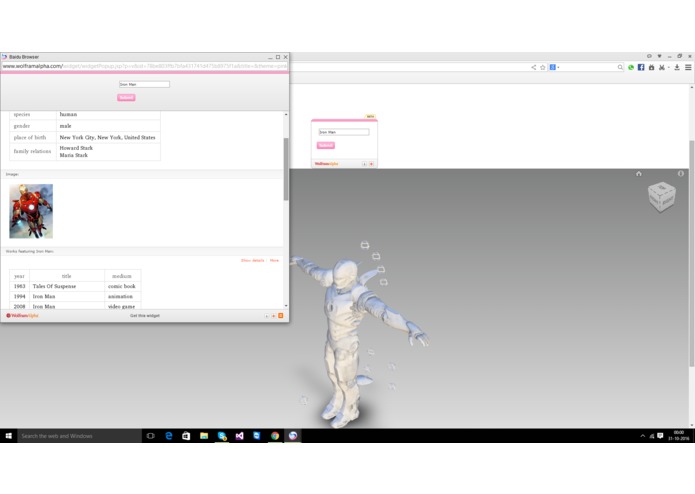The image size is (695, 494).
Task: Click the chat bubble icon in the main browser title bar
Action: click(x=649, y=56)
